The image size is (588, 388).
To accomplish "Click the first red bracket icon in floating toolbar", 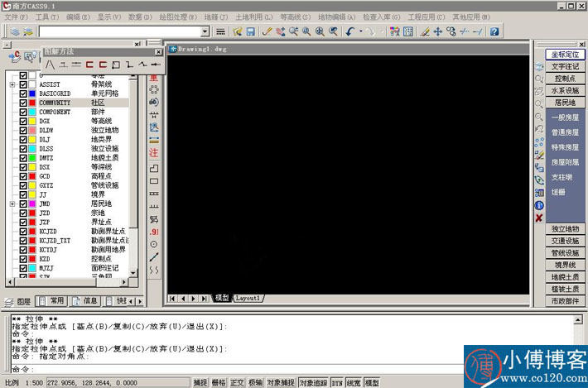I will (89, 65).
